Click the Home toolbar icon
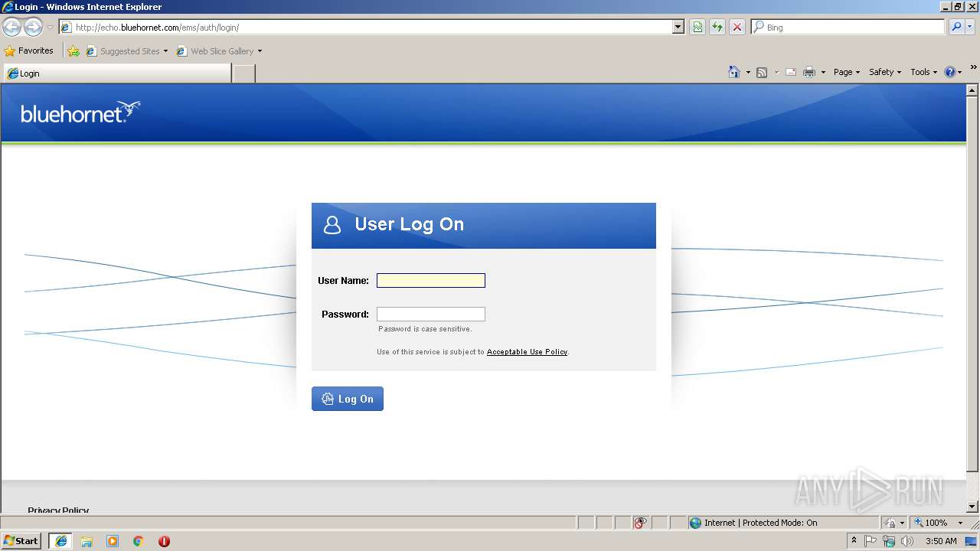This screenshot has height=551, width=980. coord(734,72)
